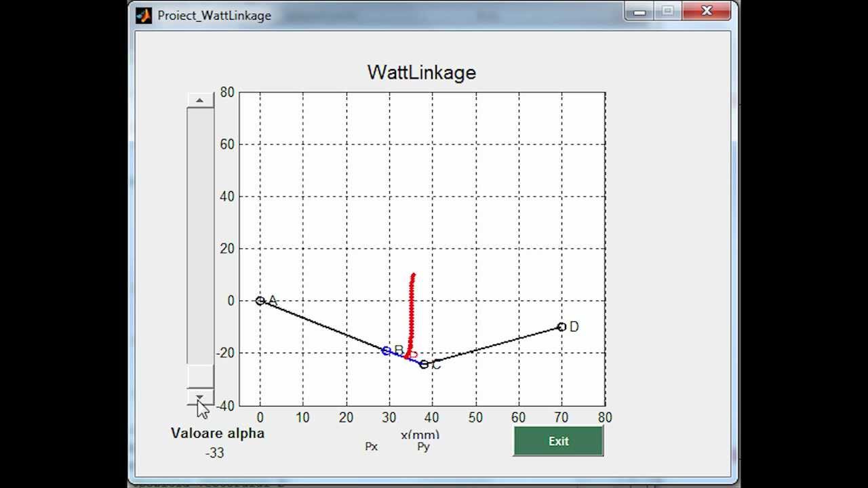This screenshot has height=488, width=868.
Task: Click the 'Px' label
Action: pyautogui.click(x=371, y=447)
